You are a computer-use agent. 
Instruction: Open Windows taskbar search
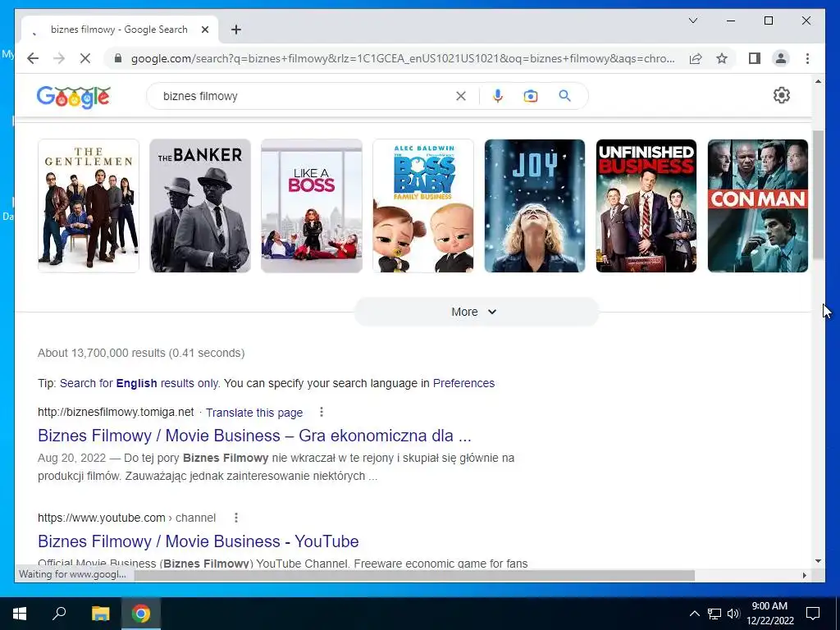[x=59, y=614]
